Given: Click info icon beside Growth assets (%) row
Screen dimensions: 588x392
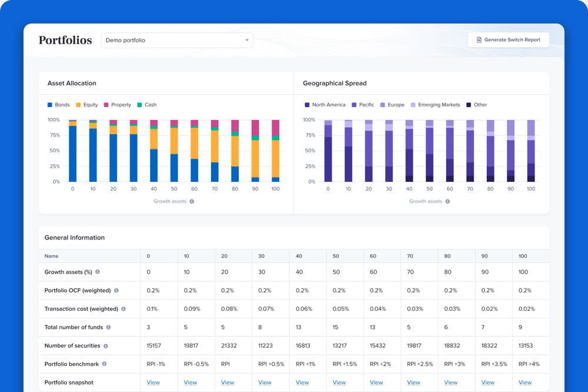Looking at the screenshot, I should [98, 272].
